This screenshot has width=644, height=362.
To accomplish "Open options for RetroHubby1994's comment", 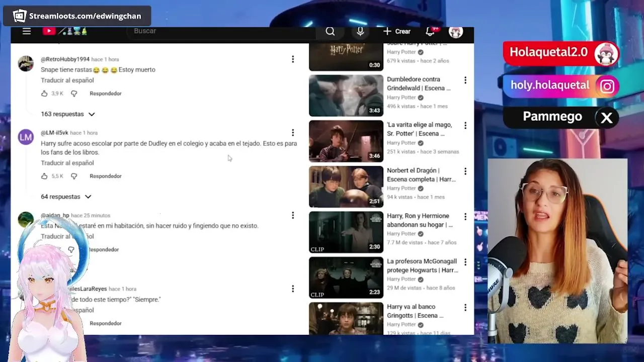I will coord(293,59).
